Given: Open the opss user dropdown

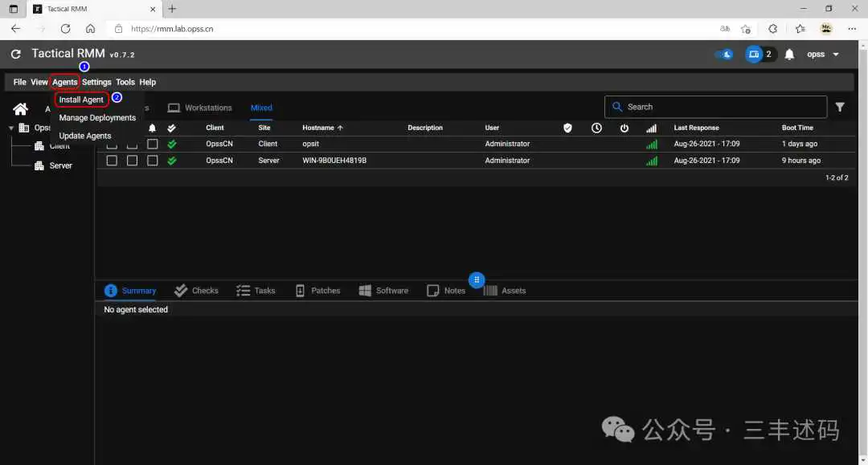Looking at the screenshot, I should click(x=823, y=54).
